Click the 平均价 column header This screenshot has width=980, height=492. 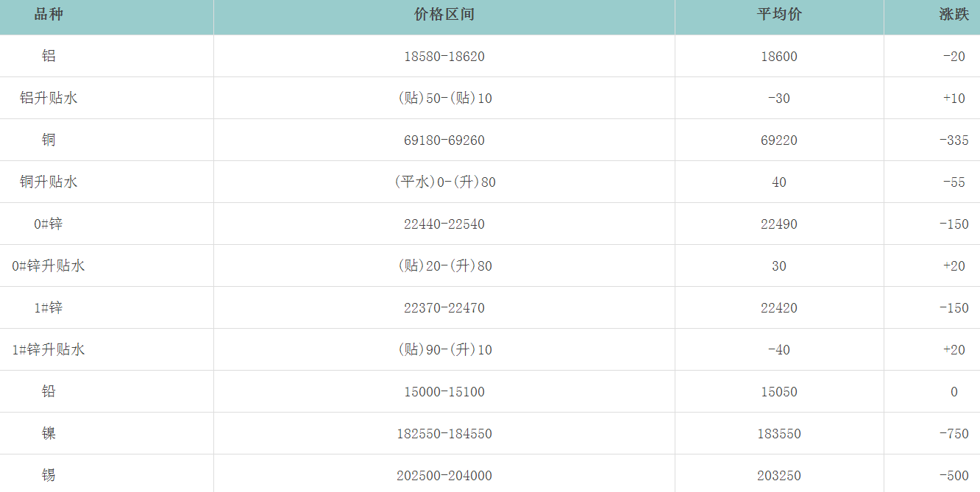[779, 15]
